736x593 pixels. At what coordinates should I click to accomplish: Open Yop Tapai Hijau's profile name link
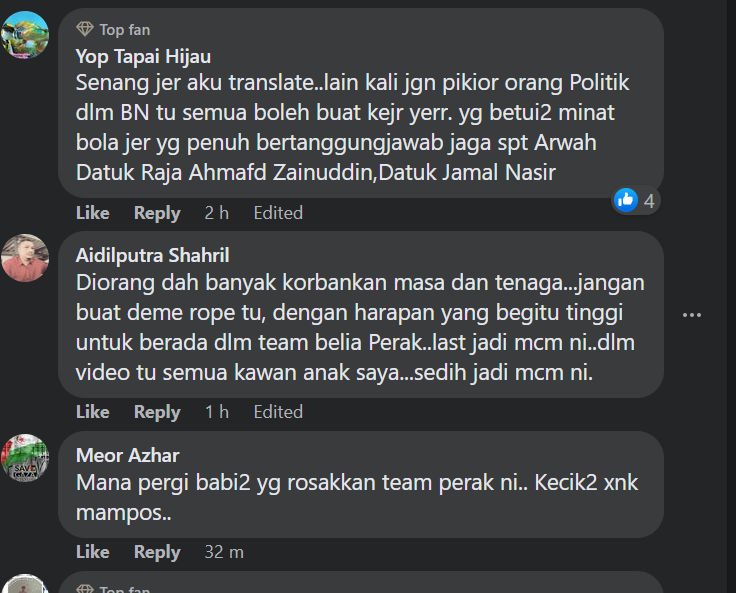coord(143,56)
